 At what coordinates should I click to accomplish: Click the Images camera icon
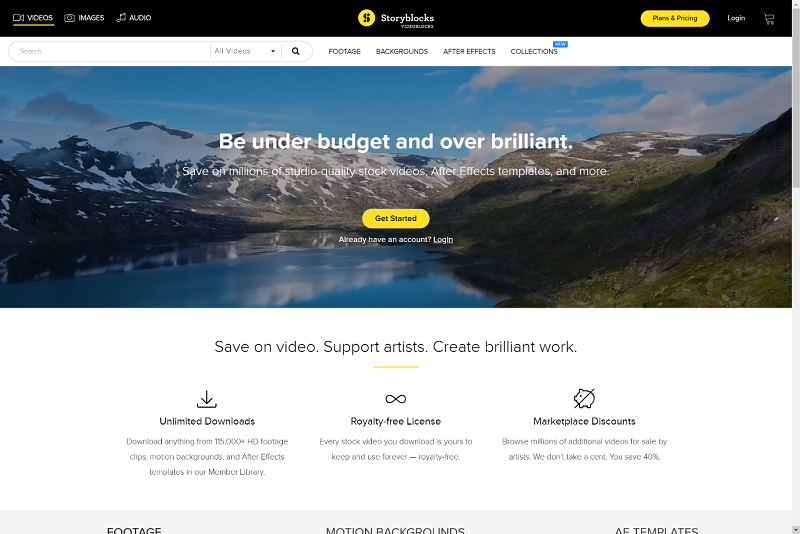[69, 18]
